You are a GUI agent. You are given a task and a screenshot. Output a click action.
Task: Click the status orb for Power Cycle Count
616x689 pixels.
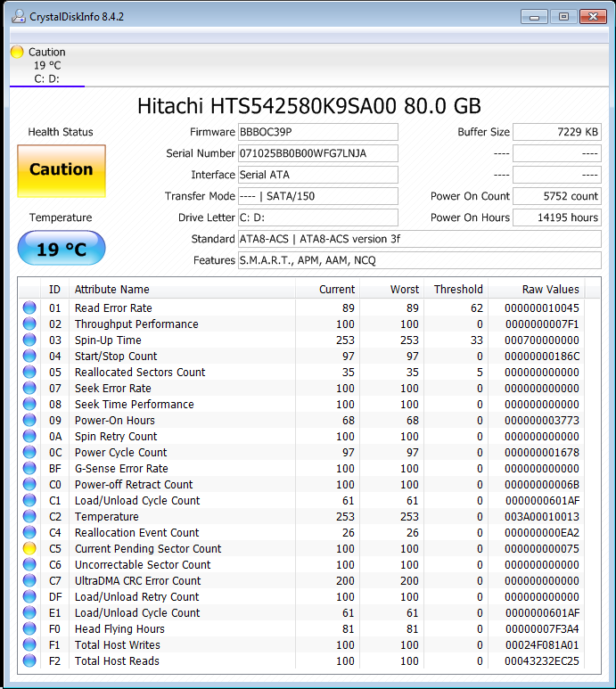pyautogui.click(x=29, y=452)
